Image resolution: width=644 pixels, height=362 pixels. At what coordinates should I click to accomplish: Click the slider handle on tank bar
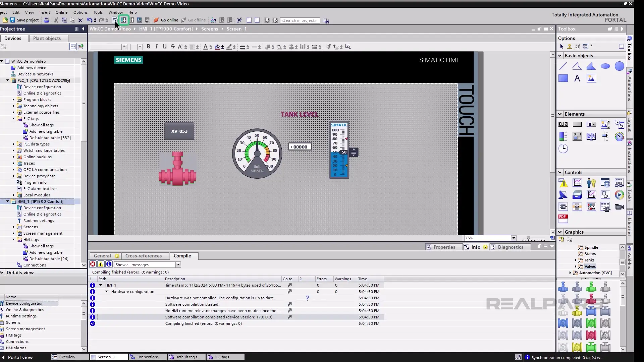pos(354,152)
